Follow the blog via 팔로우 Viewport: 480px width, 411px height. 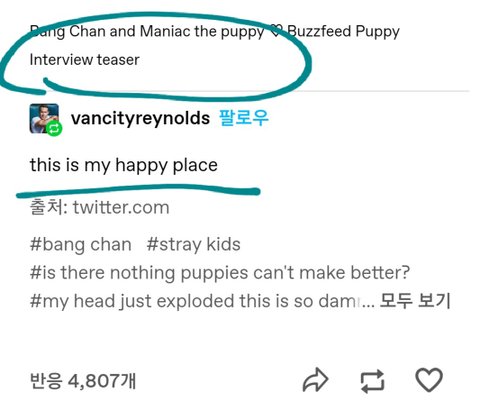coord(243,118)
